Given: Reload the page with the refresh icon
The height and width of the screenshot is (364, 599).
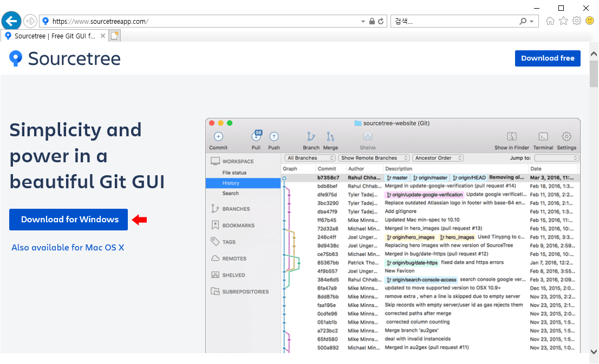Looking at the screenshot, I should click(381, 22).
